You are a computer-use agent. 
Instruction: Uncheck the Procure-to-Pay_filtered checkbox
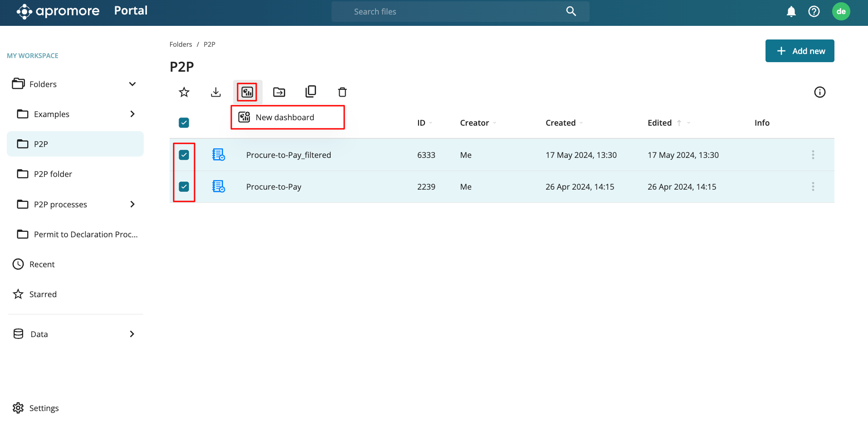(x=184, y=155)
